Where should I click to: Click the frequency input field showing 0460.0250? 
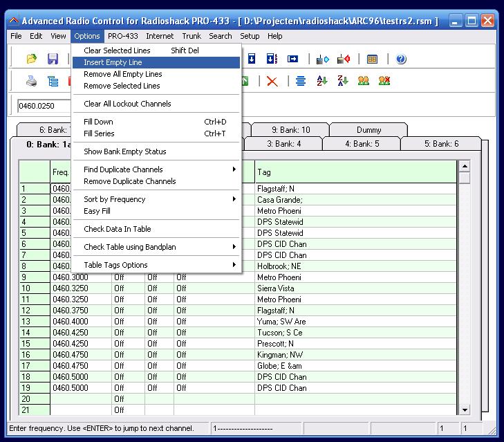coord(44,106)
